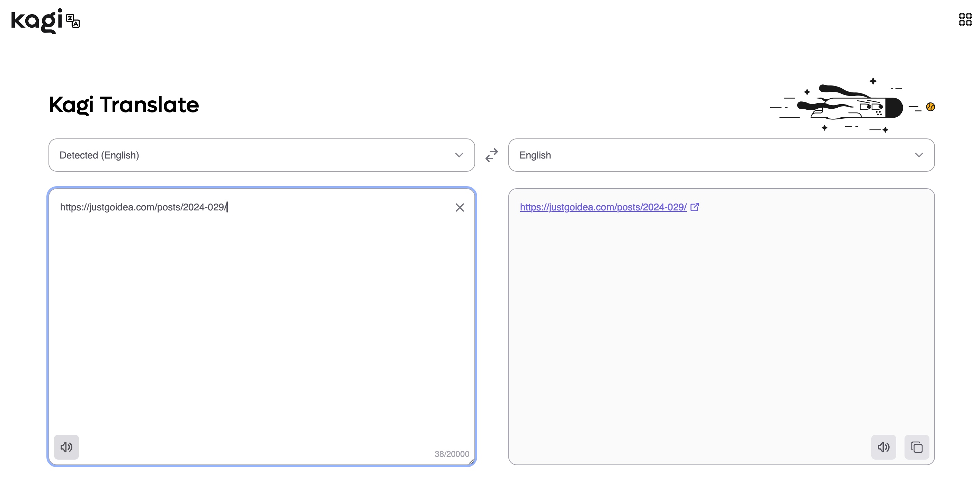
Task: Open the English target language dropdown
Action: click(721, 155)
